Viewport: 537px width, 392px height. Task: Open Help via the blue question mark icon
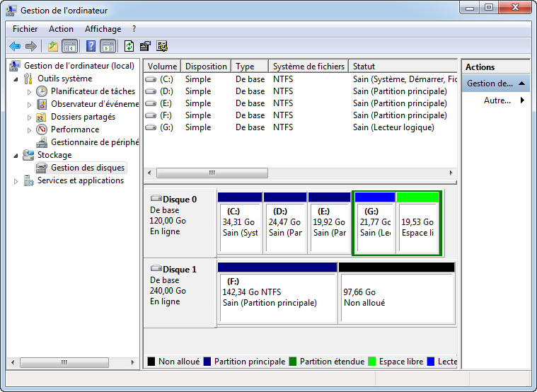[x=91, y=47]
